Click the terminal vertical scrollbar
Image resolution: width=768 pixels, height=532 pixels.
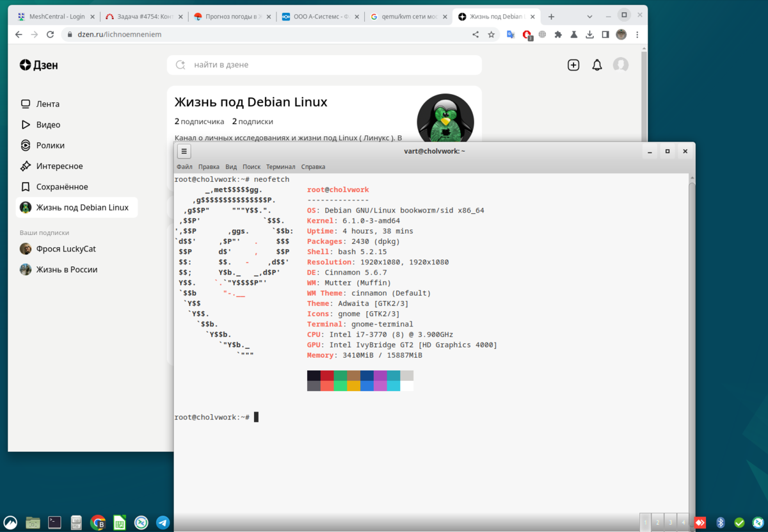click(x=692, y=346)
